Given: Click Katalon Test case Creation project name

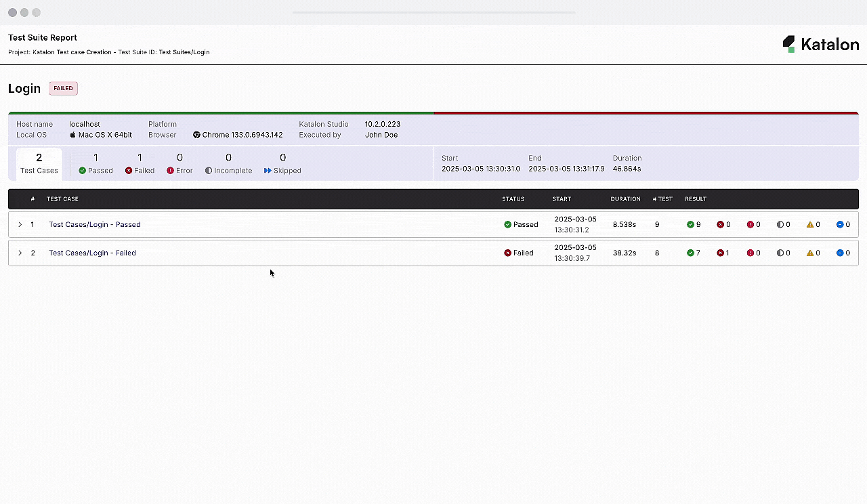Looking at the screenshot, I should (x=72, y=52).
